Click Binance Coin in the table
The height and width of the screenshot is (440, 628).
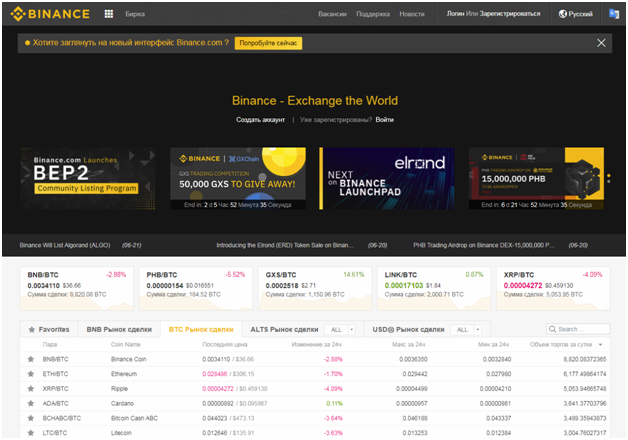pos(129,359)
